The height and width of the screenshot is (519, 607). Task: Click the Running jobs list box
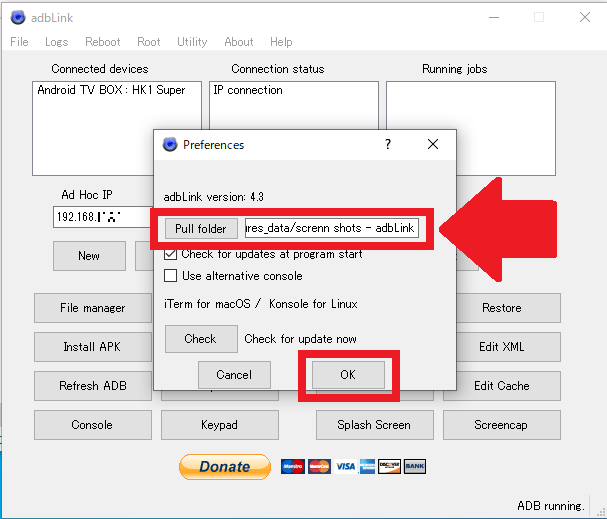[x=471, y=128]
